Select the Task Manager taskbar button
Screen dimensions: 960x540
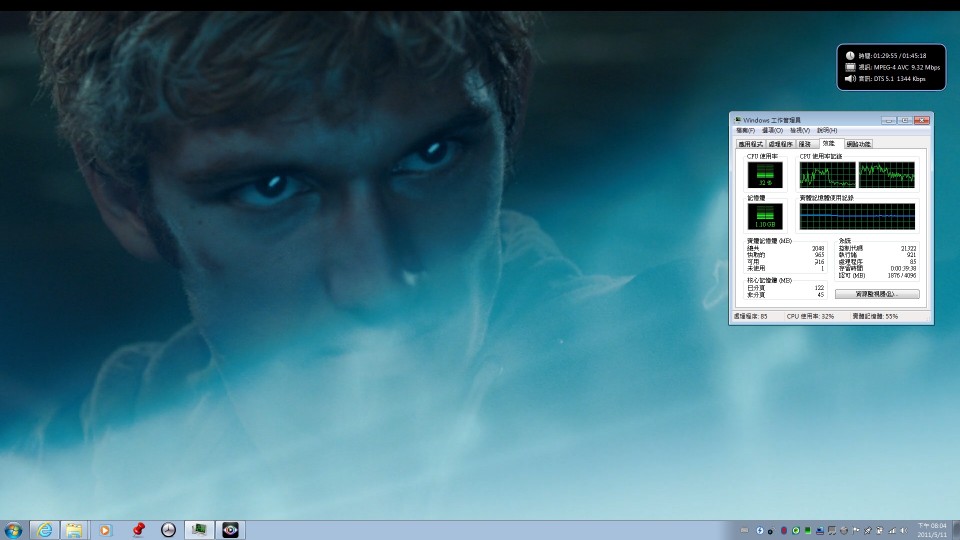(x=200, y=530)
